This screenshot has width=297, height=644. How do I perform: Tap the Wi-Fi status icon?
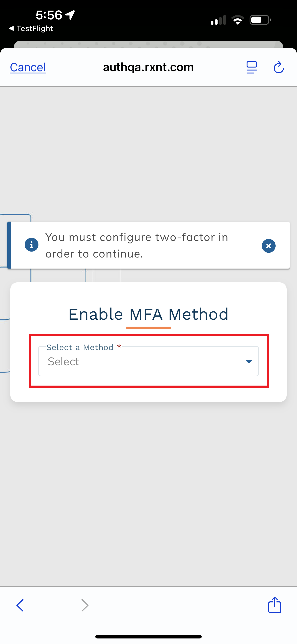coord(238,20)
